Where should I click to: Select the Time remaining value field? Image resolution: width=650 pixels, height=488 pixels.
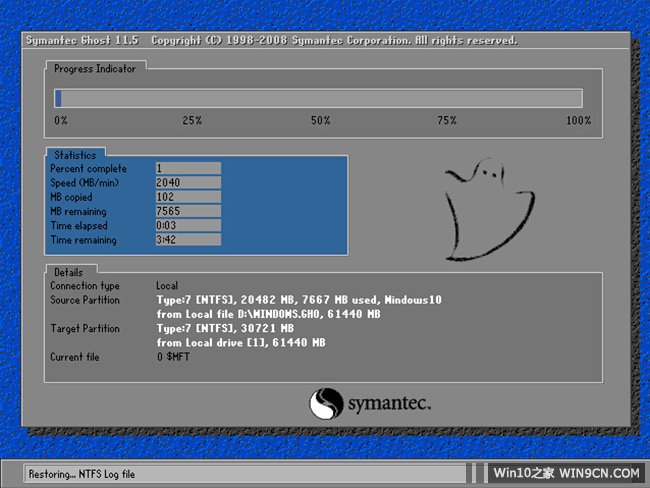187,240
